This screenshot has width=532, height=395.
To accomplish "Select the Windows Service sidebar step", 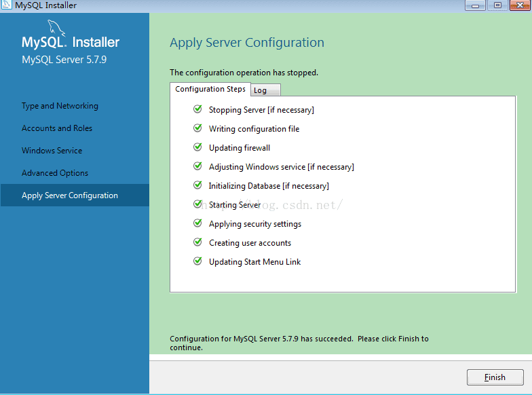I will click(x=52, y=151).
